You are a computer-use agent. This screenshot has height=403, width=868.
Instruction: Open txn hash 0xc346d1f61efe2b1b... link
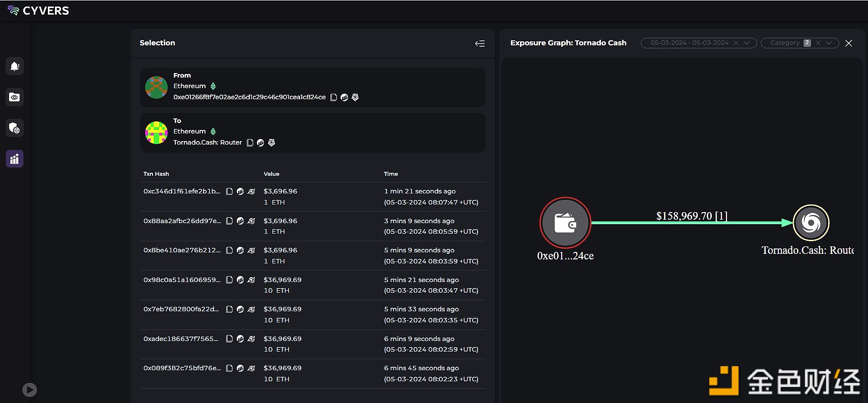(x=182, y=191)
